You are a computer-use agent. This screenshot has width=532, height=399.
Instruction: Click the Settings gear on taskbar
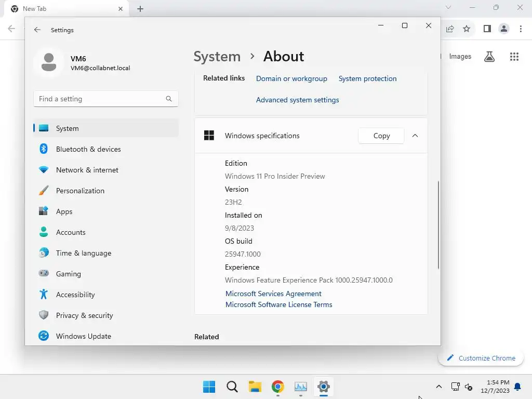click(x=324, y=387)
